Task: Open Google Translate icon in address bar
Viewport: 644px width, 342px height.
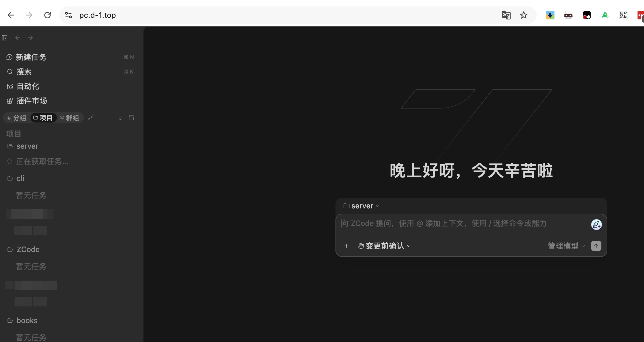Action: tap(506, 15)
